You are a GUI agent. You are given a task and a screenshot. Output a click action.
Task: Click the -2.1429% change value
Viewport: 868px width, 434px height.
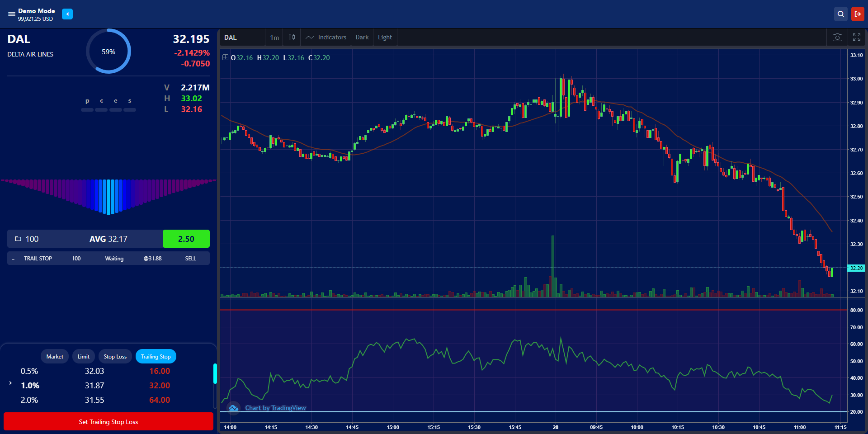point(192,53)
